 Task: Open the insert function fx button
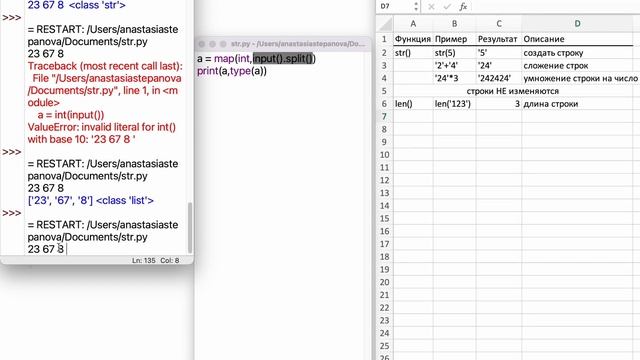463,7
